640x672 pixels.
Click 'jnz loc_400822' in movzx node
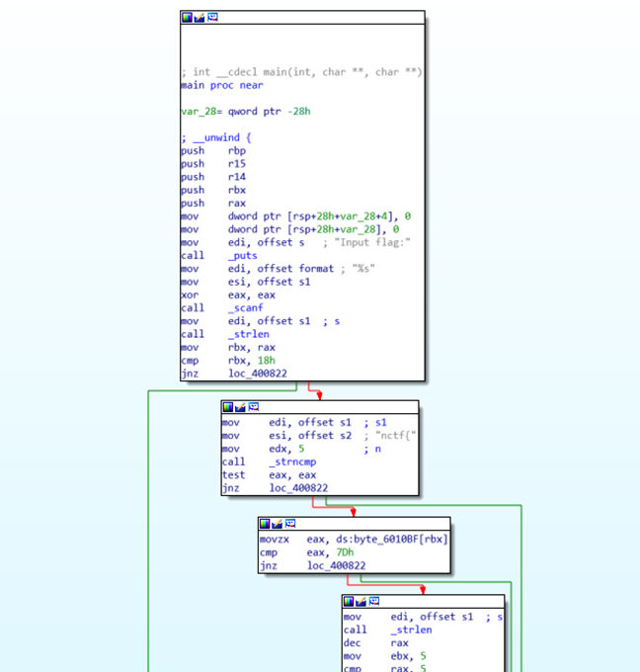click(x=313, y=565)
